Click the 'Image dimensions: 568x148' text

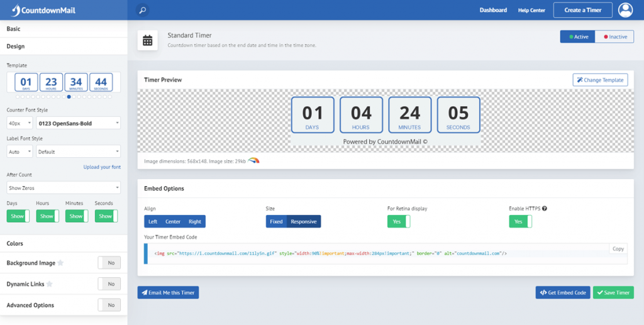[175, 162]
